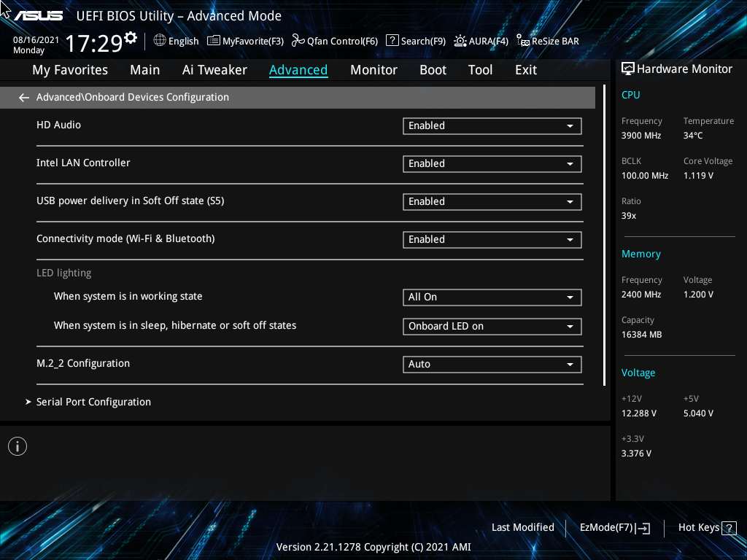Open the Intel LAN Controller dropdown
The height and width of the screenshot is (560, 747).
(x=492, y=164)
